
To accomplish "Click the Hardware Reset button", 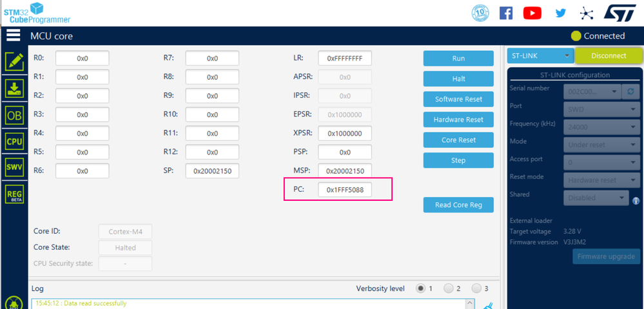I will tap(458, 119).
